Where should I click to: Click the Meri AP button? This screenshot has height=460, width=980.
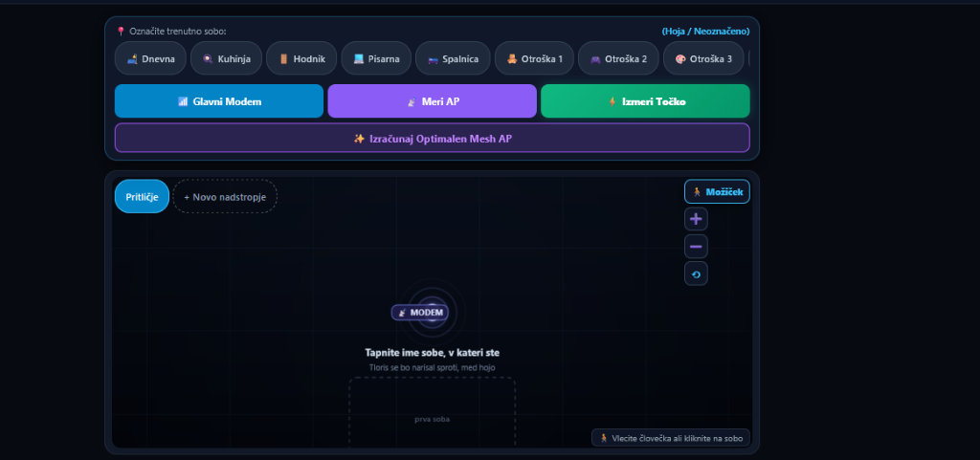[432, 101]
